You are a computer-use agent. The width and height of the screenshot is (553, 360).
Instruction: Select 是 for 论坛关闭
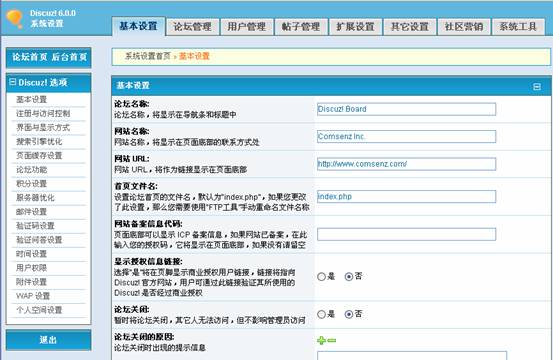[321, 314]
